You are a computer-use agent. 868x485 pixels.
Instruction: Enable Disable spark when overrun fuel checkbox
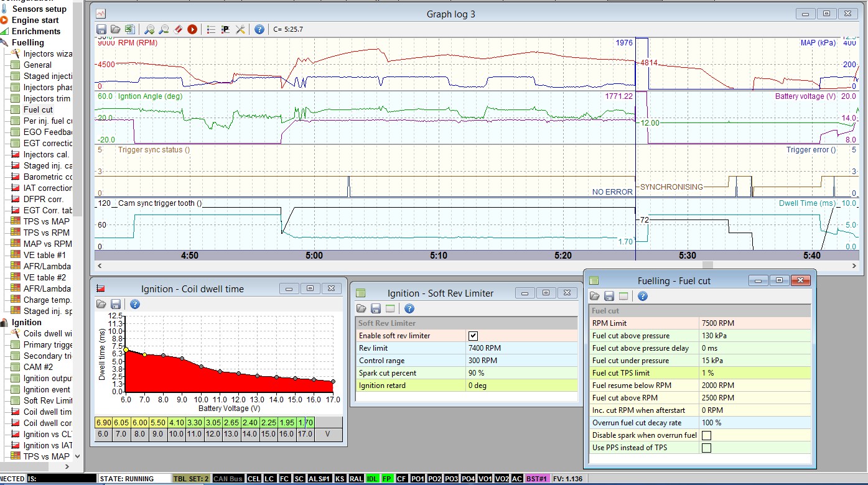tap(706, 435)
